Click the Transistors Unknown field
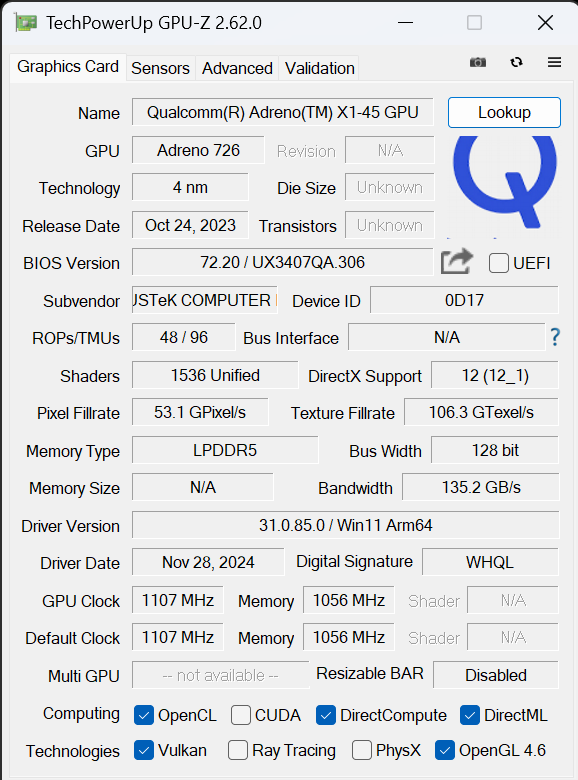Viewport: 578px width, 780px height. pyautogui.click(x=389, y=225)
